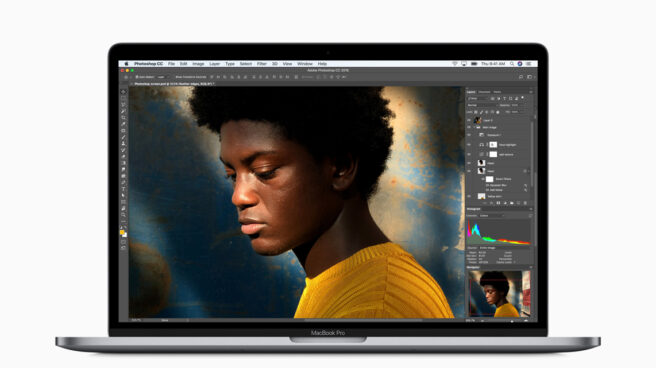Click the workspace switcher icon in the options bar
Image resolution: width=656 pixels, height=368 pixels.
click(x=529, y=77)
